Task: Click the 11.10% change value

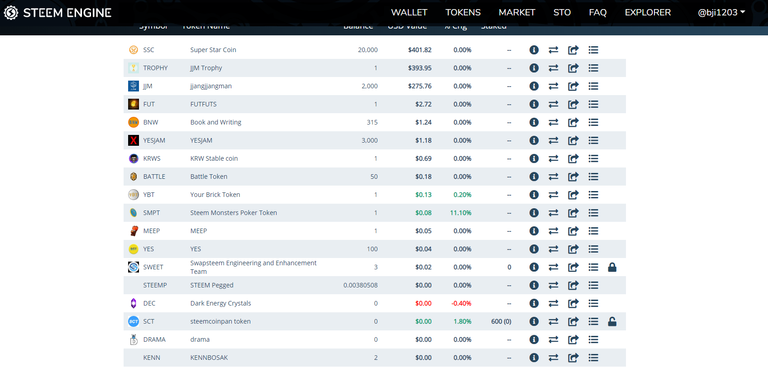Action: [461, 213]
